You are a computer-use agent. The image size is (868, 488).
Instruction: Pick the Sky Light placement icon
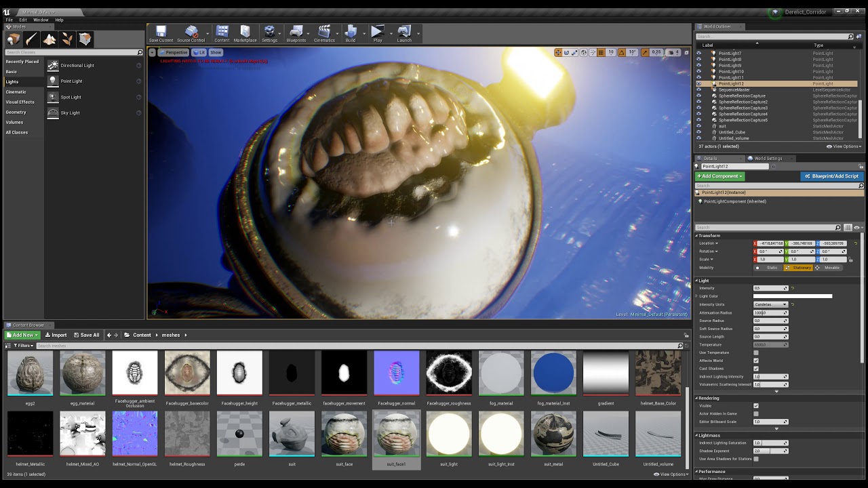pos(53,113)
